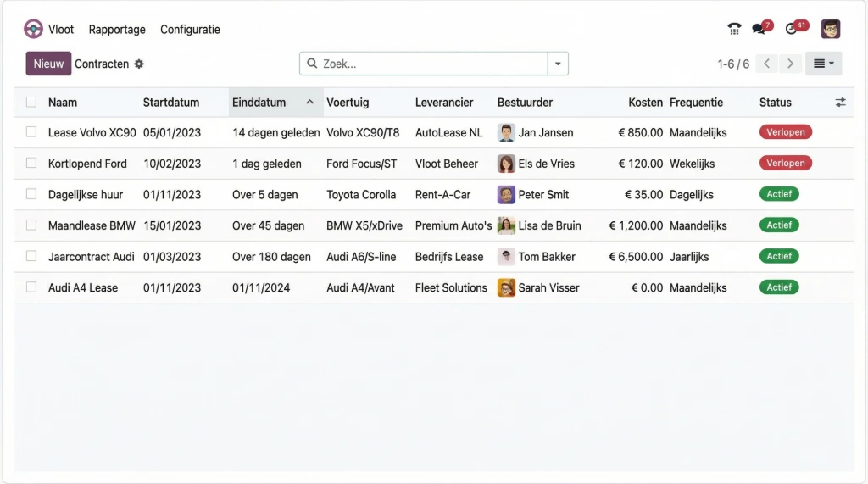Open the column settings adjust icon

[x=840, y=102]
